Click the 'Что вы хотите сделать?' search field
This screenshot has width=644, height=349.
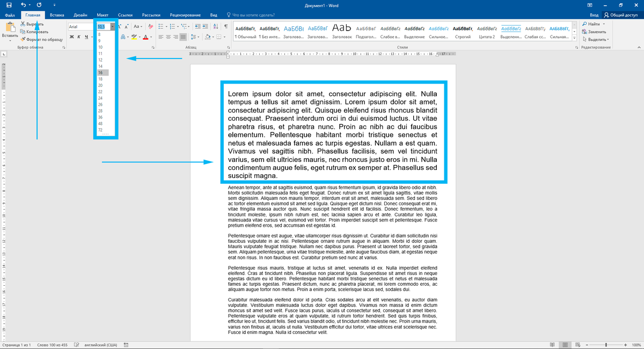(x=250, y=15)
